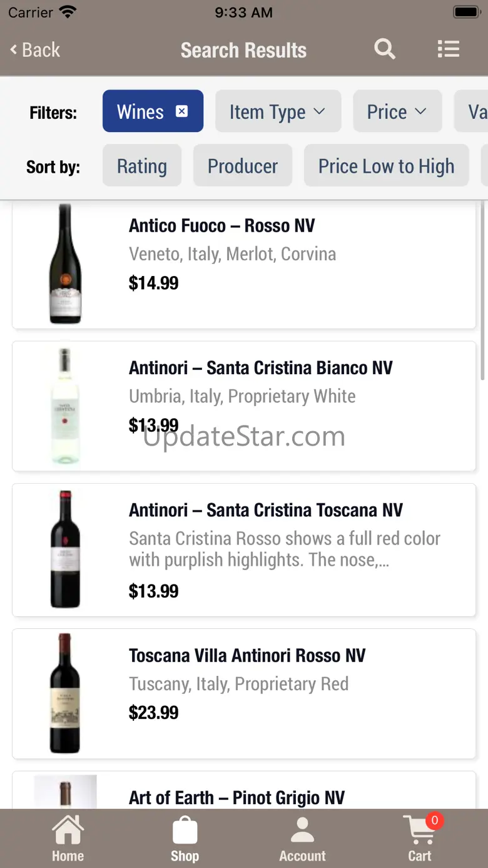View the shopping Cart icon

click(420, 839)
